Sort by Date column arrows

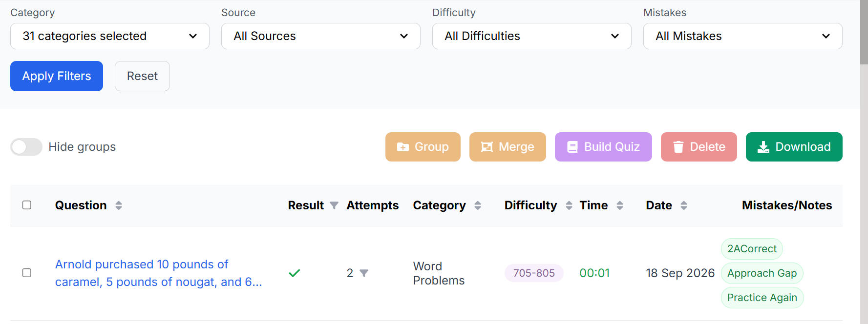click(x=684, y=205)
